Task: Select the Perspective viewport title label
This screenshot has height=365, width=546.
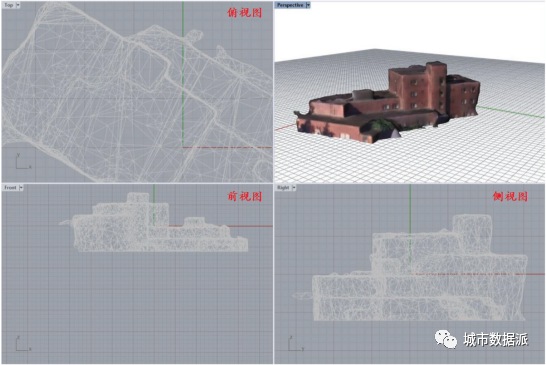Action: click(290, 5)
